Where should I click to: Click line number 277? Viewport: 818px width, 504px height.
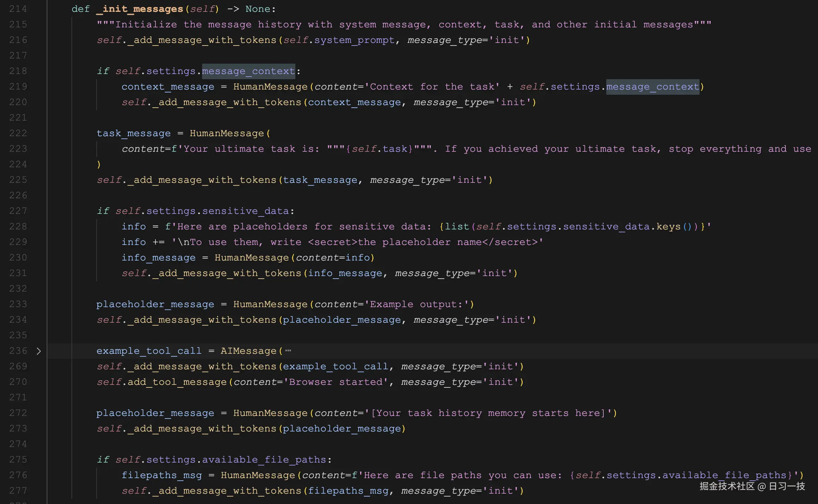[17, 490]
